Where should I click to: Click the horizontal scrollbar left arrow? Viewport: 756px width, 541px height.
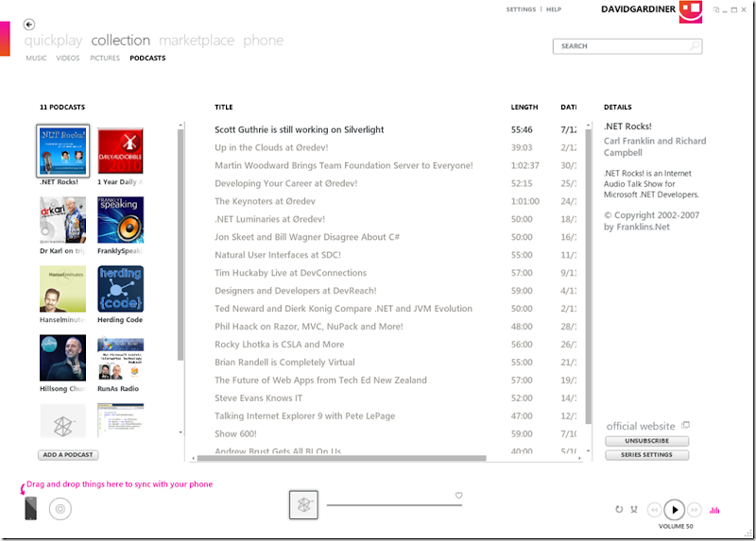coord(194,458)
